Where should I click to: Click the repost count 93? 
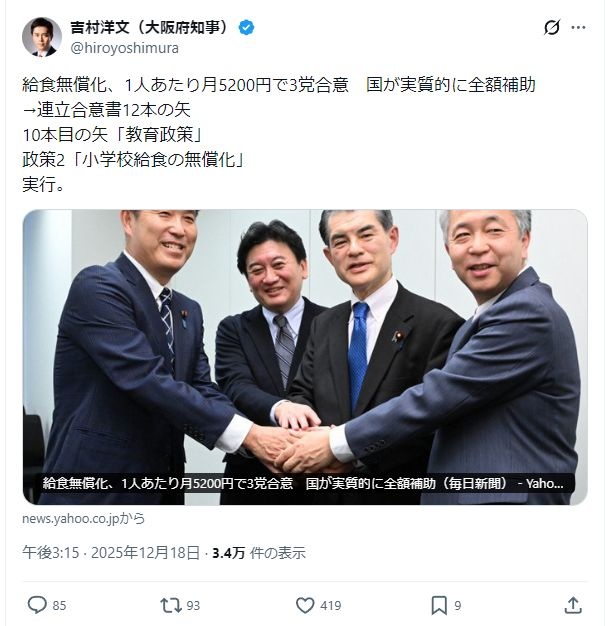(x=193, y=606)
